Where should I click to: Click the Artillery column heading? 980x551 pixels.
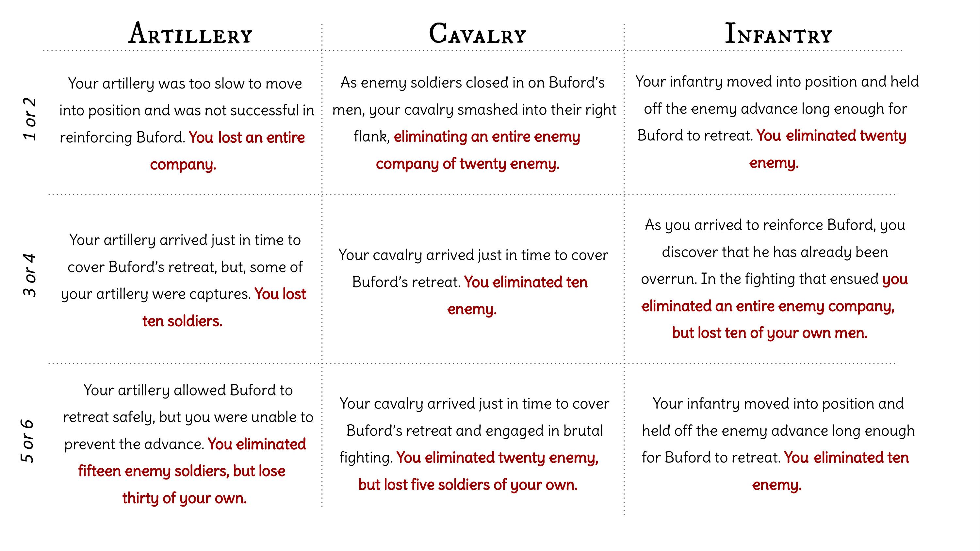coord(190,34)
